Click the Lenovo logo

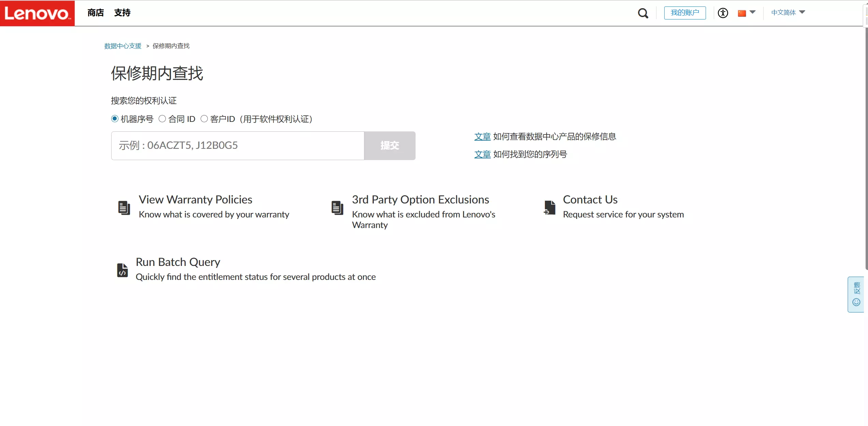(37, 13)
